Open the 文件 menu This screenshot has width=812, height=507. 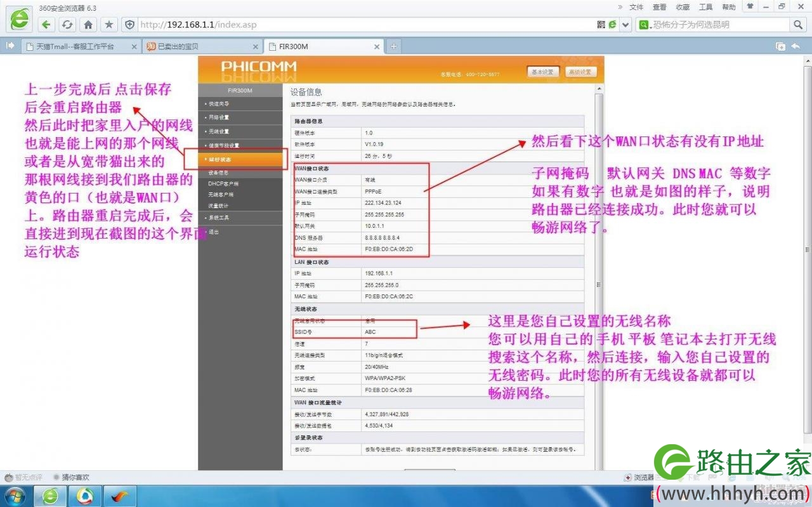636,7
